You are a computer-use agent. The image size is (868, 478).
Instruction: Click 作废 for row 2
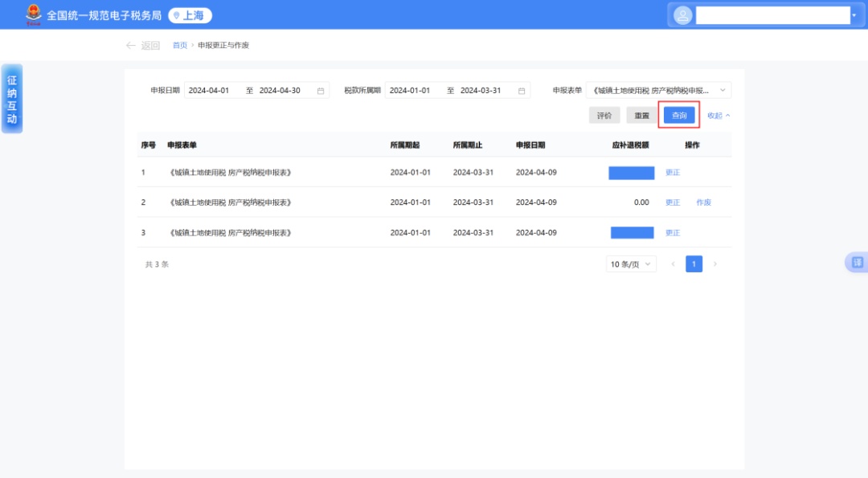click(703, 202)
